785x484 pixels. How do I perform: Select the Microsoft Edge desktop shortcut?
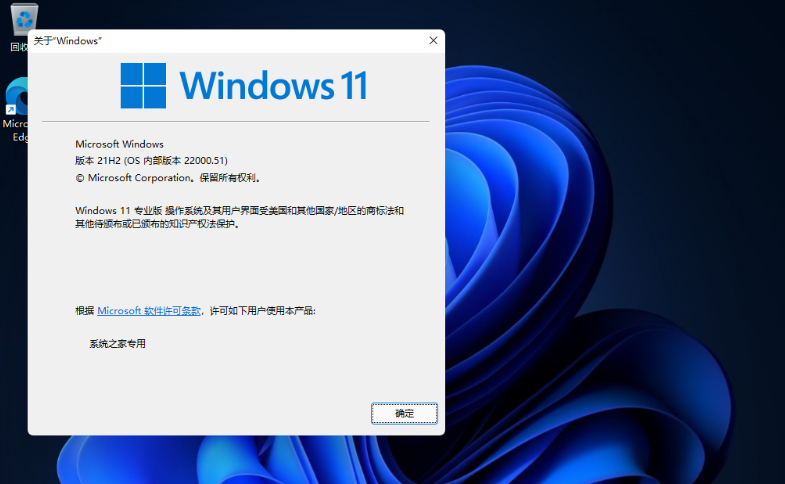click(x=15, y=110)
